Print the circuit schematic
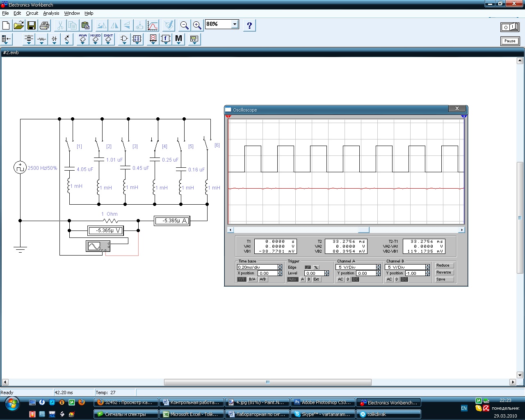This screenshot has height=420, width=525. 44,25
